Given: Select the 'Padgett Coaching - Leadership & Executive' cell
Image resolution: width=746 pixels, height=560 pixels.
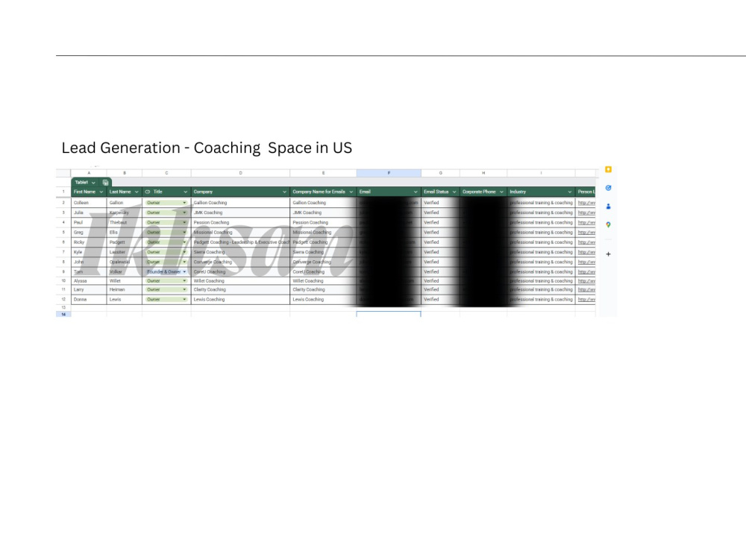Looking at the screenshot, I should click(240, 242).
